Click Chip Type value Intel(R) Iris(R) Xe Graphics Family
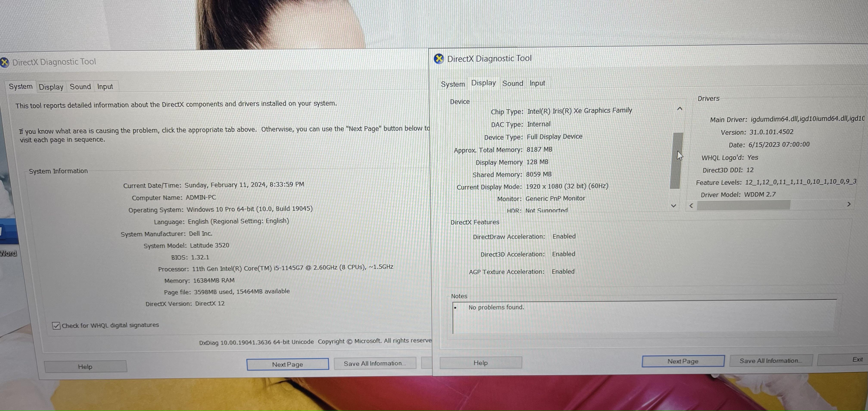The image size is (868, 411). 580,111
